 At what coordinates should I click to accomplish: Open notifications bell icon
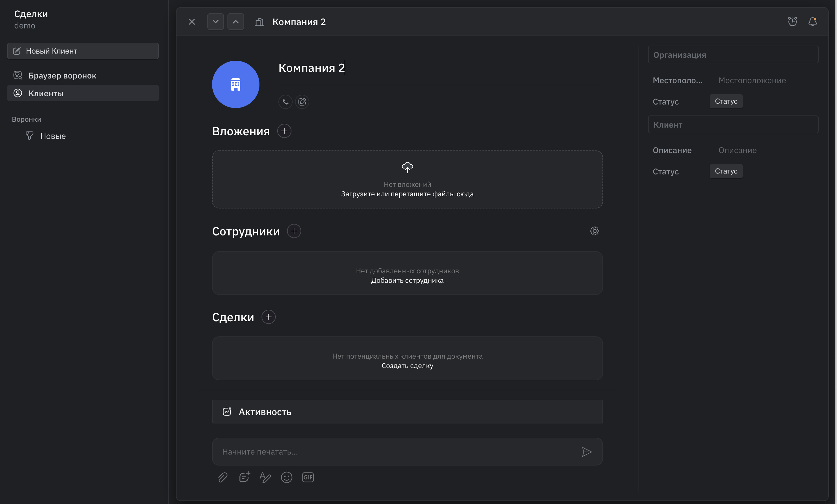click(x=812, y=22)
